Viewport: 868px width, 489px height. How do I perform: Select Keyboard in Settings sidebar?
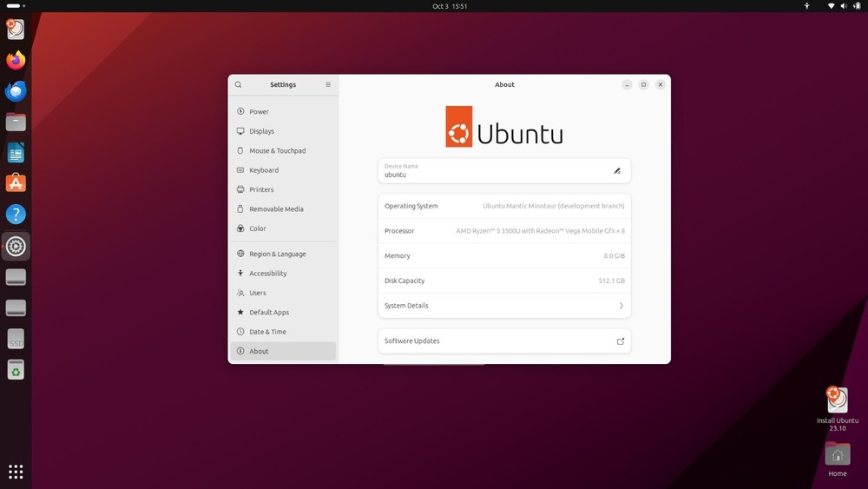pyautogui.click(x=283, y=170)
